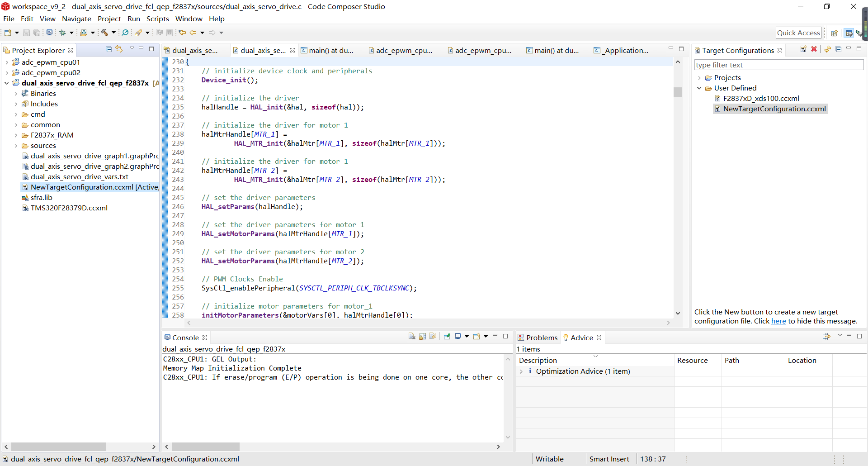Expand the adc_epwm_cpu01 project
Screen dimensions: 868x466
7,62
